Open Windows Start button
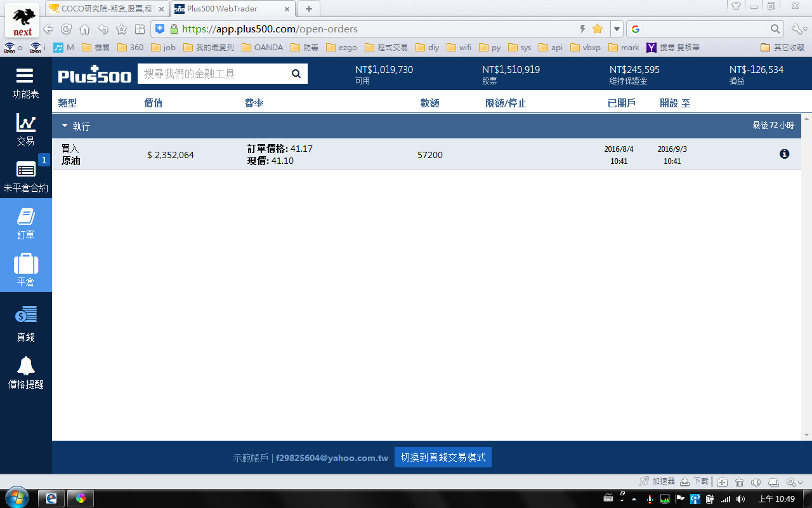This screenshot has height=508, width=812. click(x=16, y=498)
